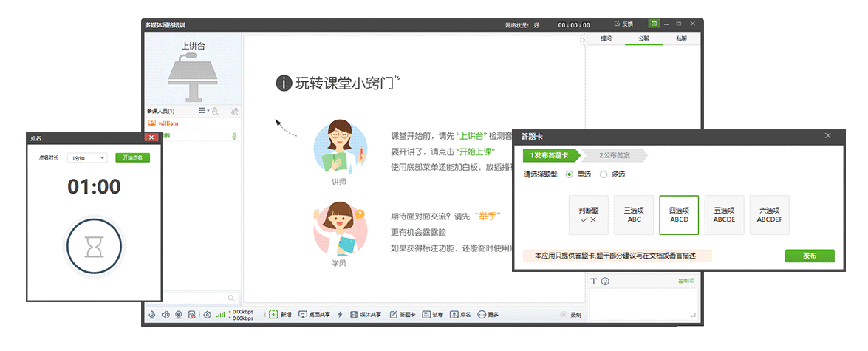The height and width of the screenshot is (351, 868).
Task: Click the microphone icon in bottom toolbar
Action: [152, 315]
